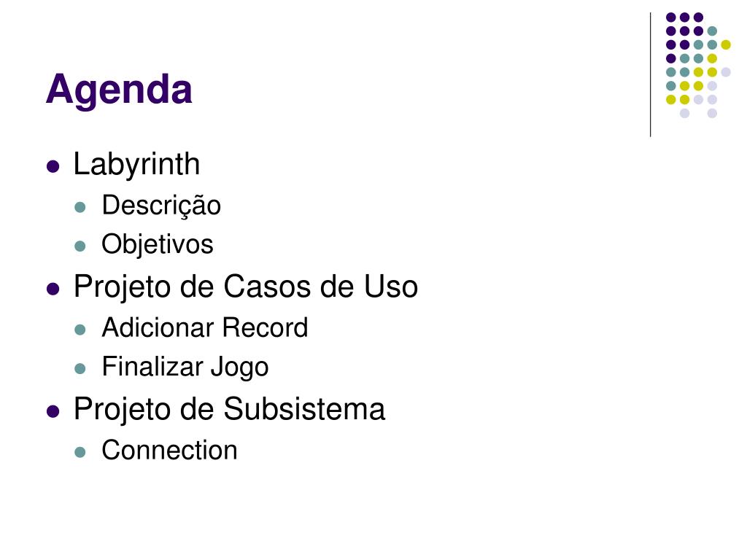Click the teal bullet beside Objetivos

pos(80,246)
